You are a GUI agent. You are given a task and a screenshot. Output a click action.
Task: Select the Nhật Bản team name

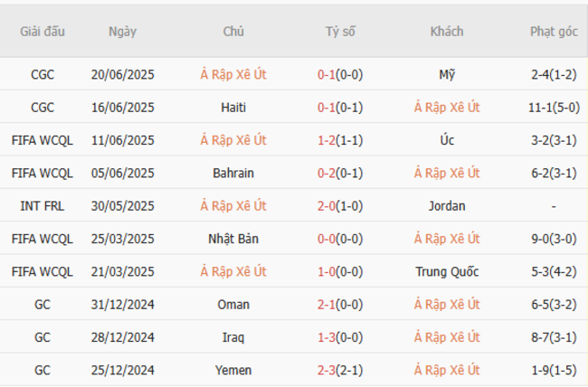point(233,239)
